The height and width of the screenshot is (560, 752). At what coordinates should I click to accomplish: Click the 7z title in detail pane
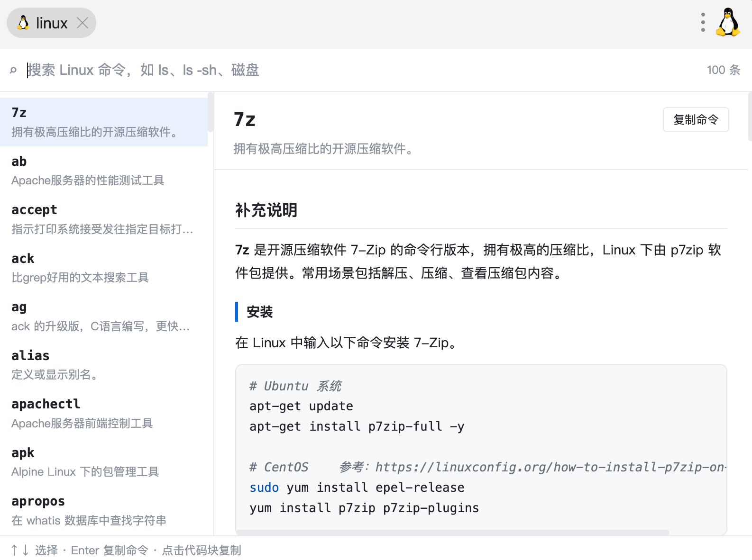[245, 119]
